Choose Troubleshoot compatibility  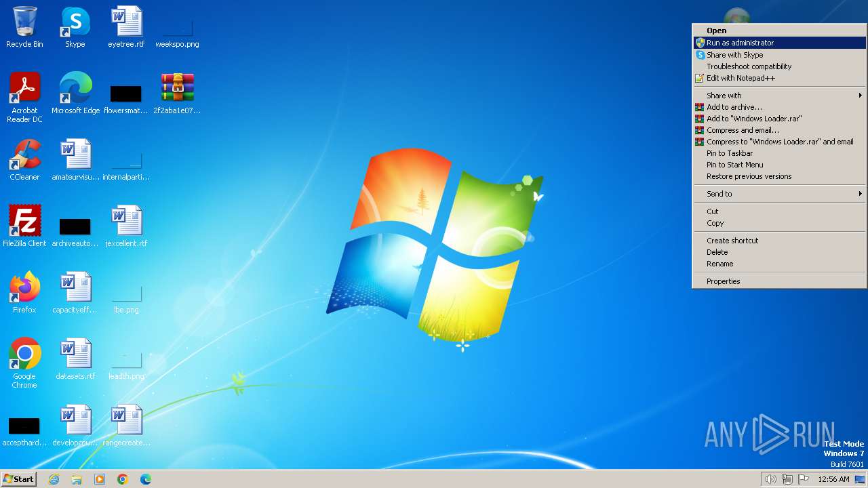(779, 66)
